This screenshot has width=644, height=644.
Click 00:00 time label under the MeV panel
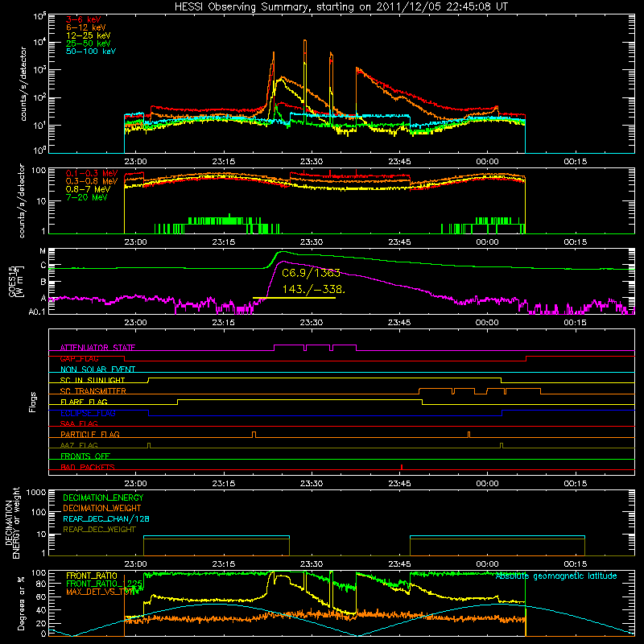coord(487,242)
